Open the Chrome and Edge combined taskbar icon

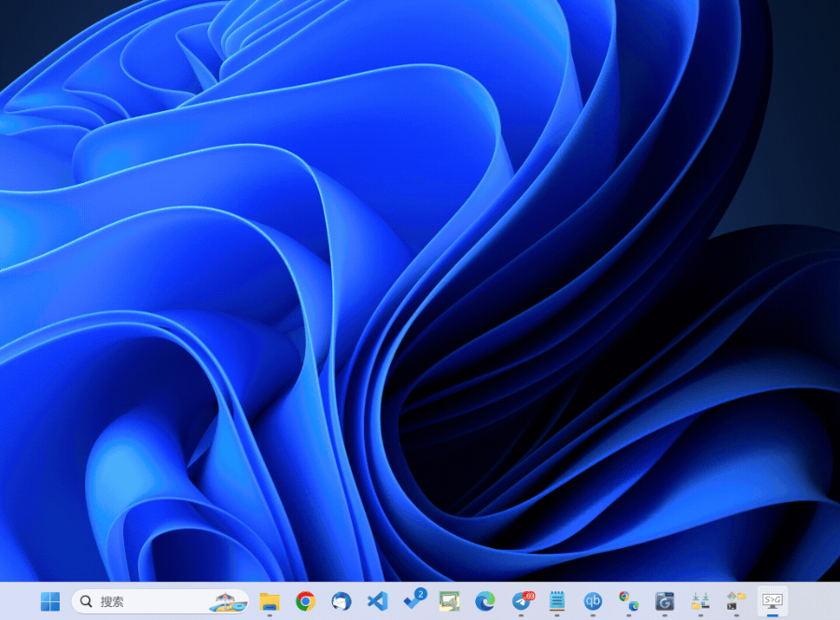[x=628, y=601]
